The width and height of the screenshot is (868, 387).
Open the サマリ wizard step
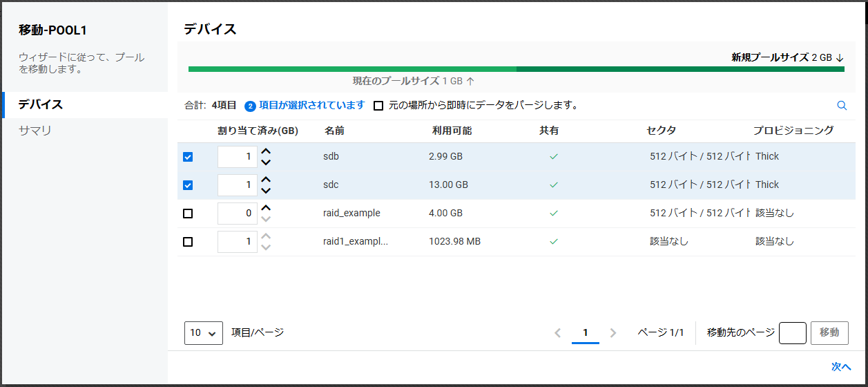35,131
